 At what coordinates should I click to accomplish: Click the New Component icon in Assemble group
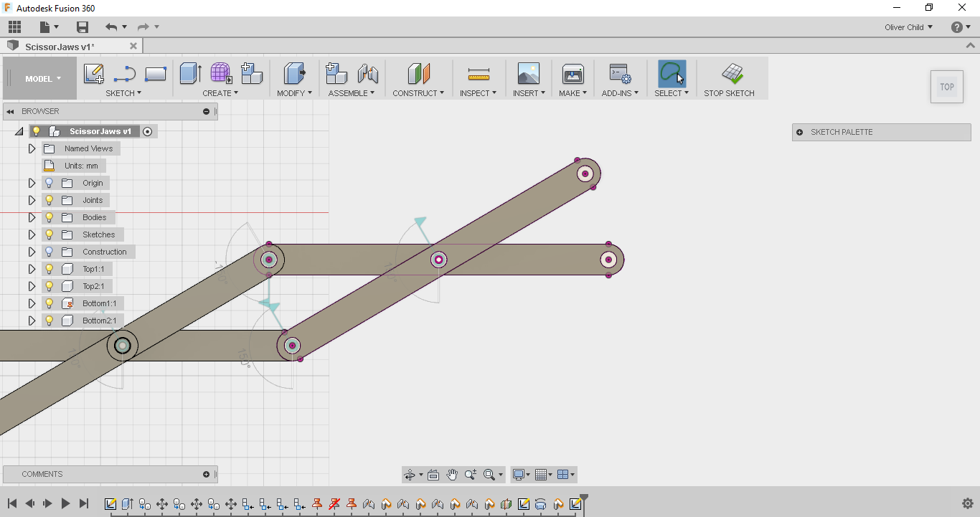(x=336, y=74)
